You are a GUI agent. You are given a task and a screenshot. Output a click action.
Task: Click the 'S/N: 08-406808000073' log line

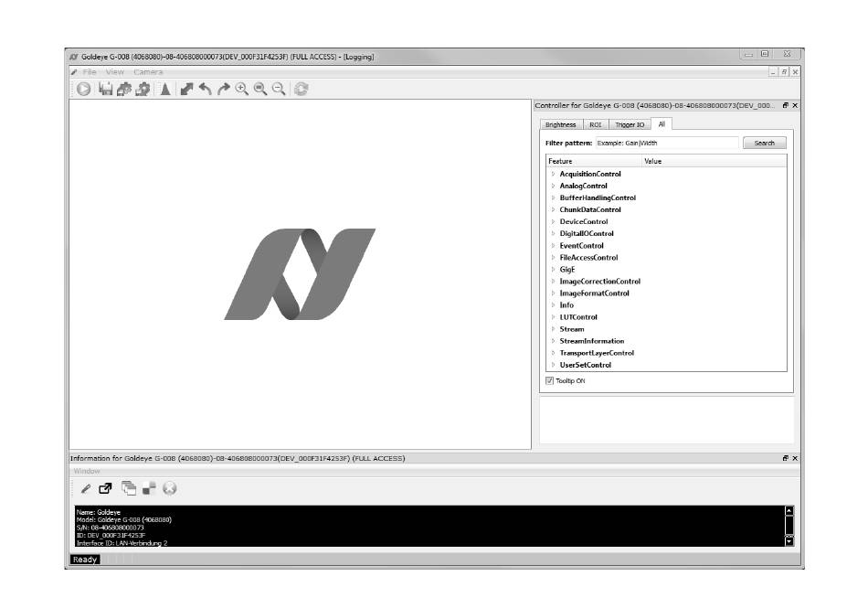coord(110,528)
